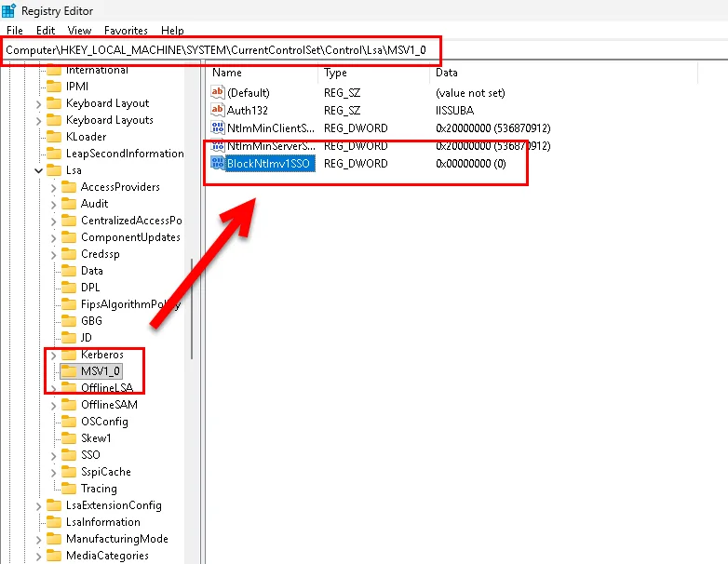Select the OfflineLSA key label
Screen dimensions: 728x564
pos(107,387)
